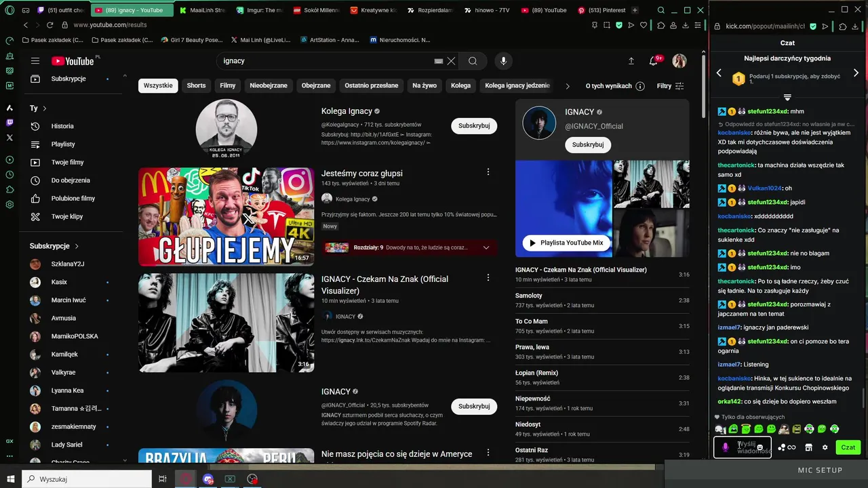868x488 pixels.
Task: Expand the Ty section chevron
Action: 45,108
